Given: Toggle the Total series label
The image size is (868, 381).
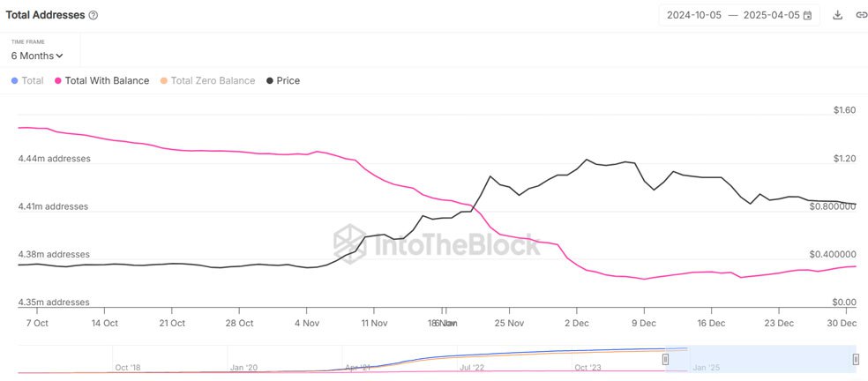Looking at the screenshot, I should [33, 81].
